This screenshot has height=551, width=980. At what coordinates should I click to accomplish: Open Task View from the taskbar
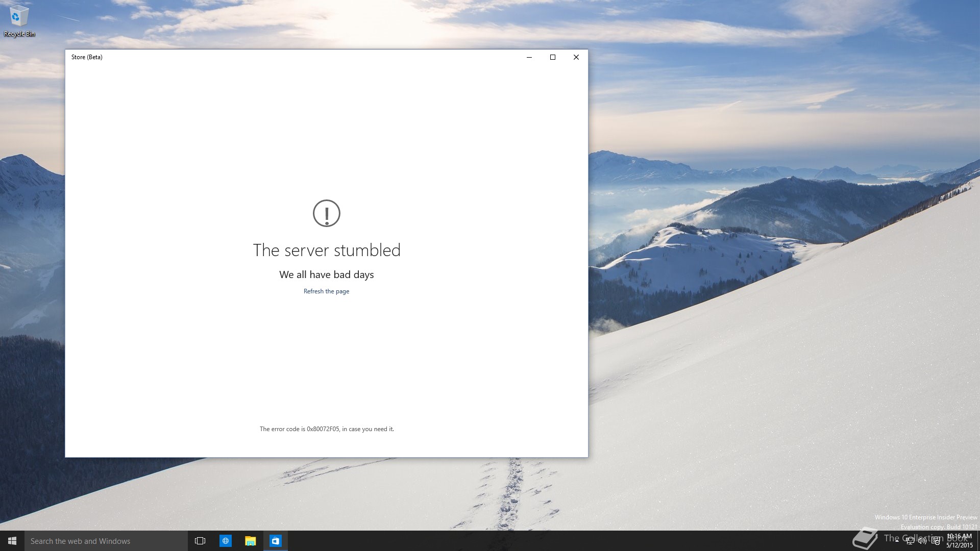tap(200, 541)
